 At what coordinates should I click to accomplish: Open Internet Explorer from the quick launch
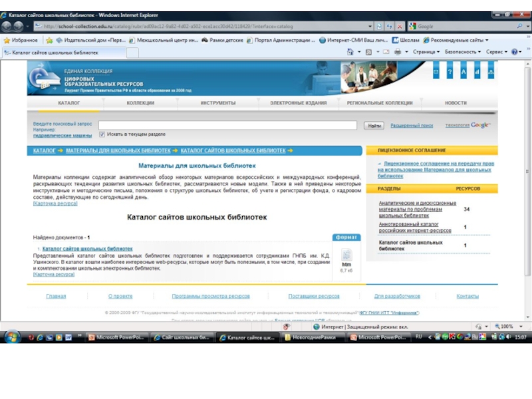40,338
